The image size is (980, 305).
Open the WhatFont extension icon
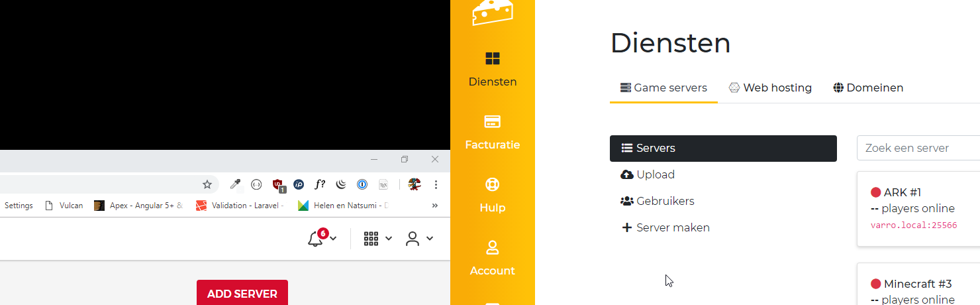(320, 184)
